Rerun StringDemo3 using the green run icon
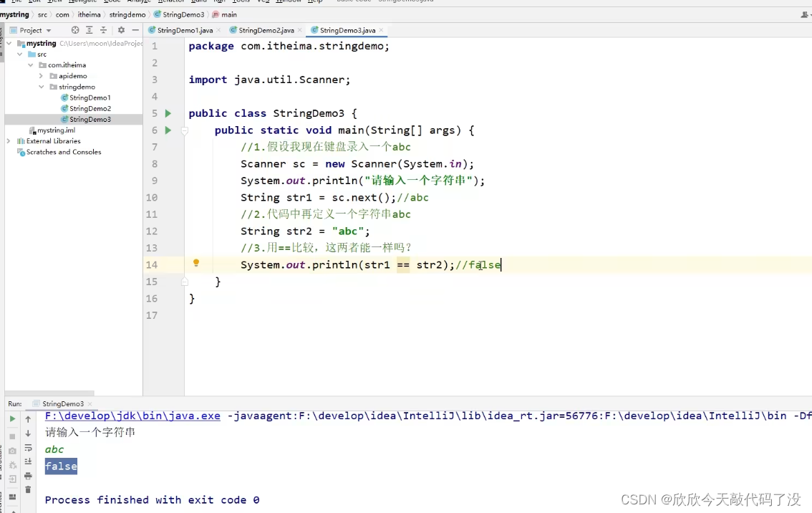 [12, 418]
